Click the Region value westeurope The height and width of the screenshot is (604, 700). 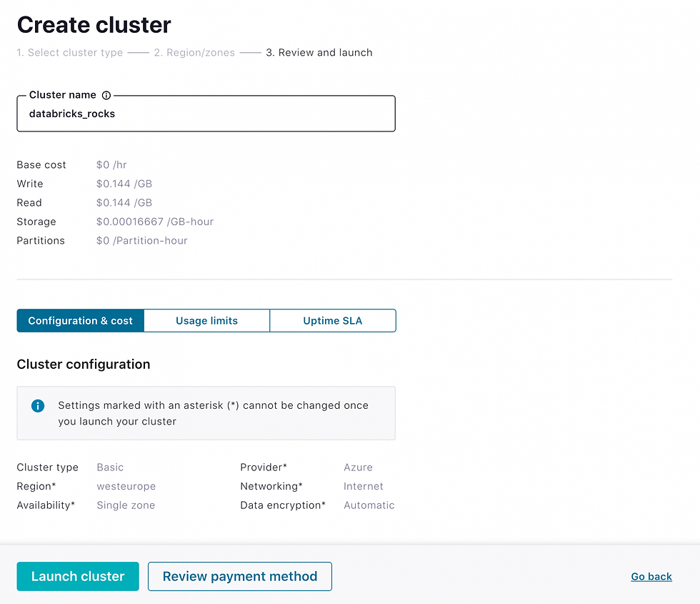pyautogui.click(x=126, y=486)
